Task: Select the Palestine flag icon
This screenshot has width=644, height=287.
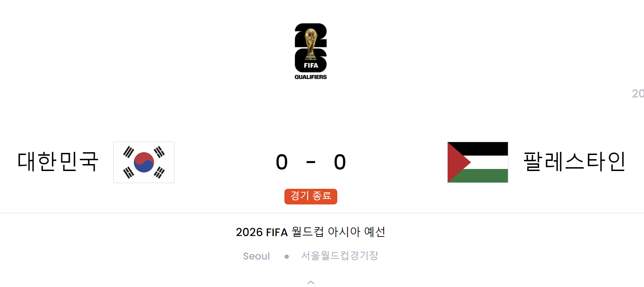Action: pyautogui.click(x=477, y=162)
